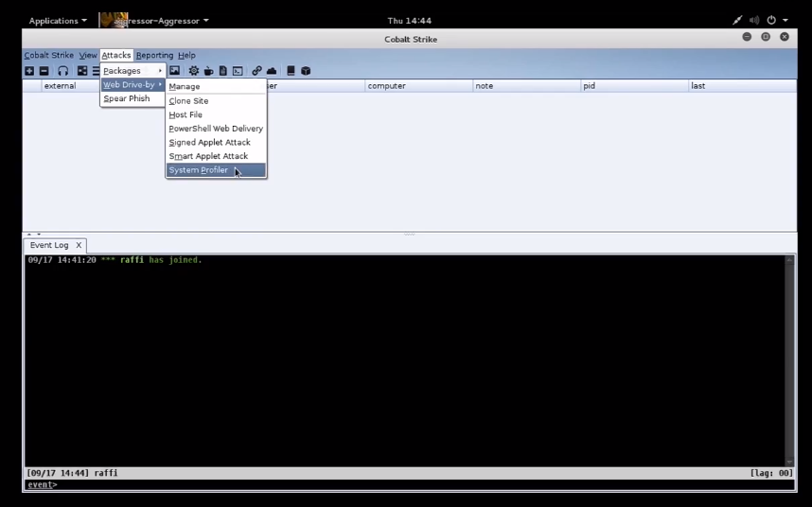
Task: Switch to pivot graph view icon
Action: pos(82,71)
